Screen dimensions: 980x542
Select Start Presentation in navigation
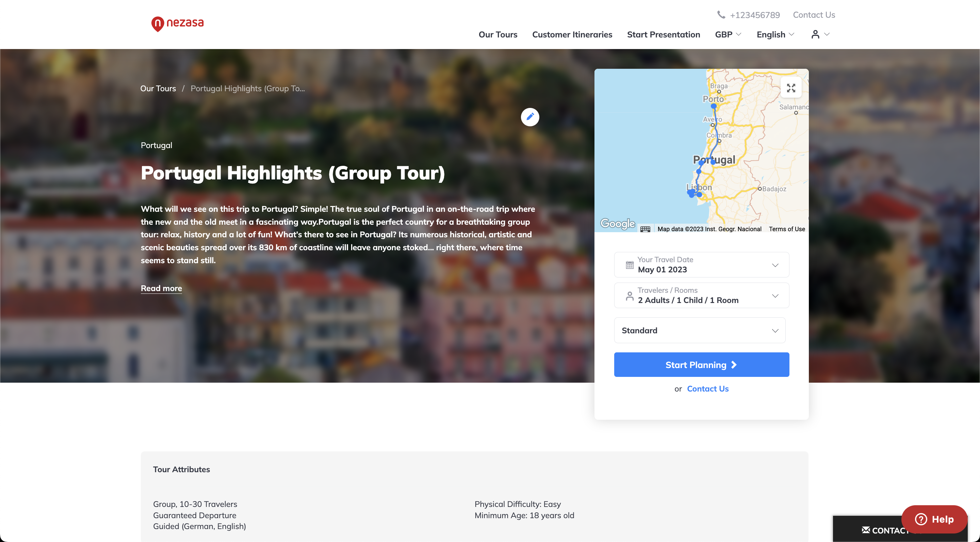[663, 34]
